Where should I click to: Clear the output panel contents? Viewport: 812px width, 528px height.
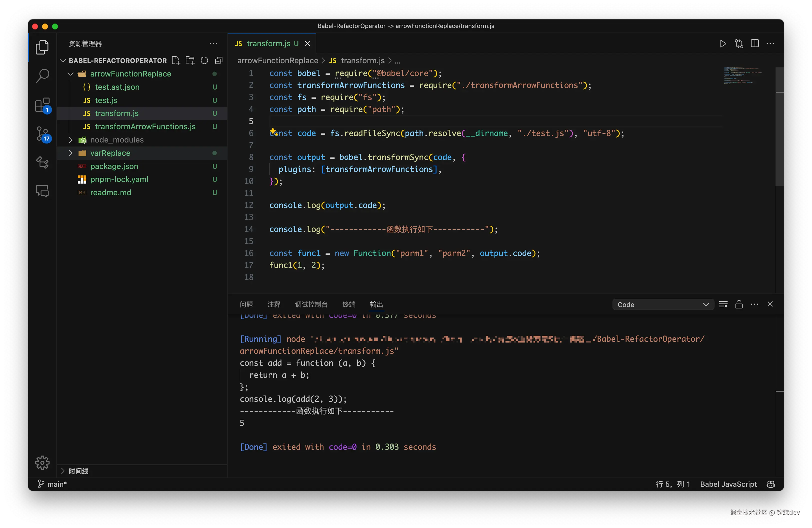point(723,304)
